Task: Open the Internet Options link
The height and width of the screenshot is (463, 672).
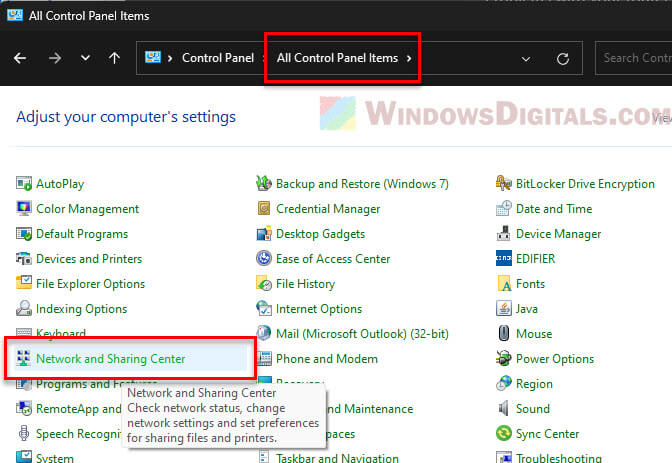Action: tap(319, 309)
